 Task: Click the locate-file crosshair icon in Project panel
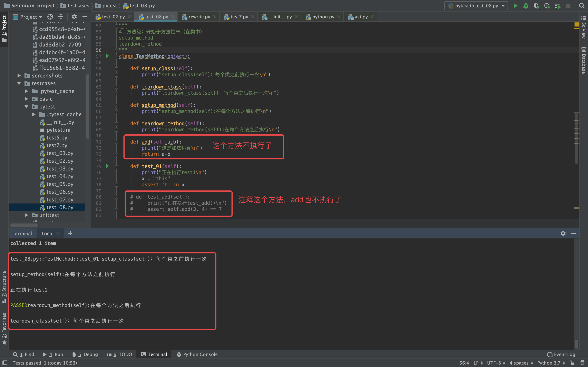(x=50, y=17)
